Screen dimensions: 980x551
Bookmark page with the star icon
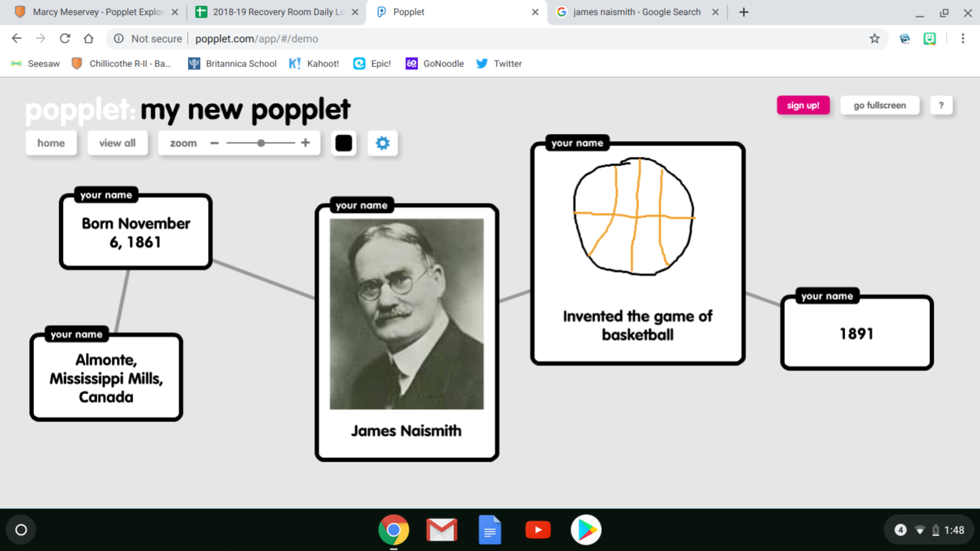(x=874, y=39)
